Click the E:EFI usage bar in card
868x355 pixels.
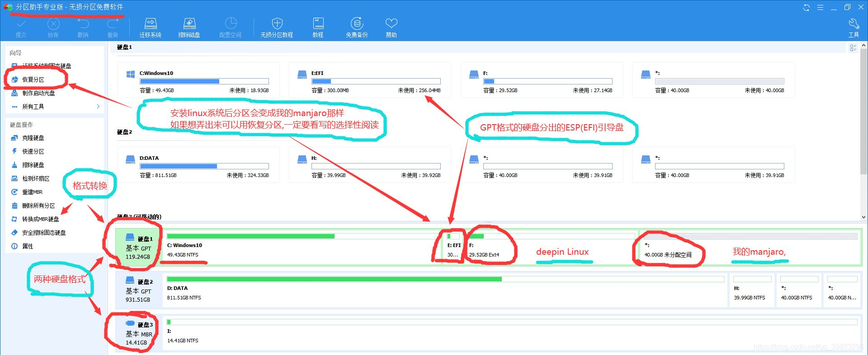(x=376, y=81)
